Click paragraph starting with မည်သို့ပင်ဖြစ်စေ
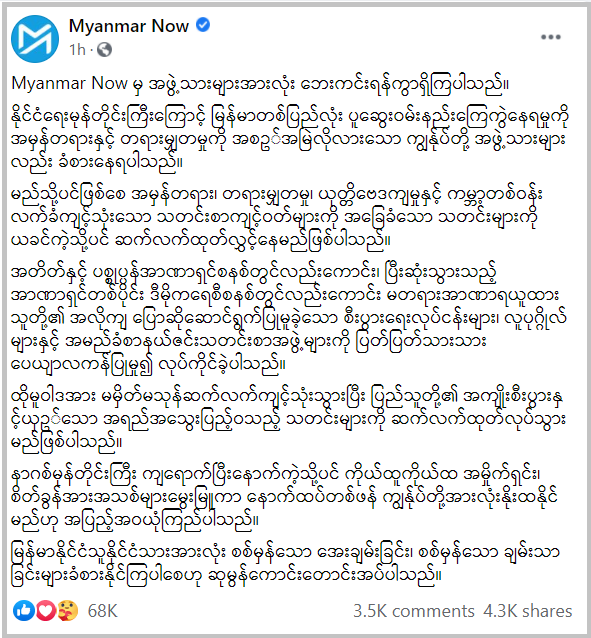The image size is (591, 638). [276, 217]
